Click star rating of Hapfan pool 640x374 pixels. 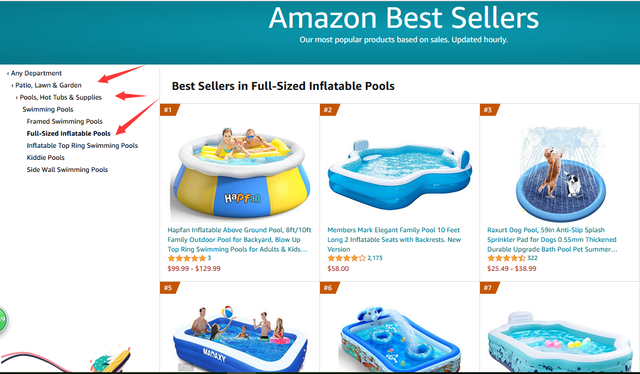coord(187,258)
